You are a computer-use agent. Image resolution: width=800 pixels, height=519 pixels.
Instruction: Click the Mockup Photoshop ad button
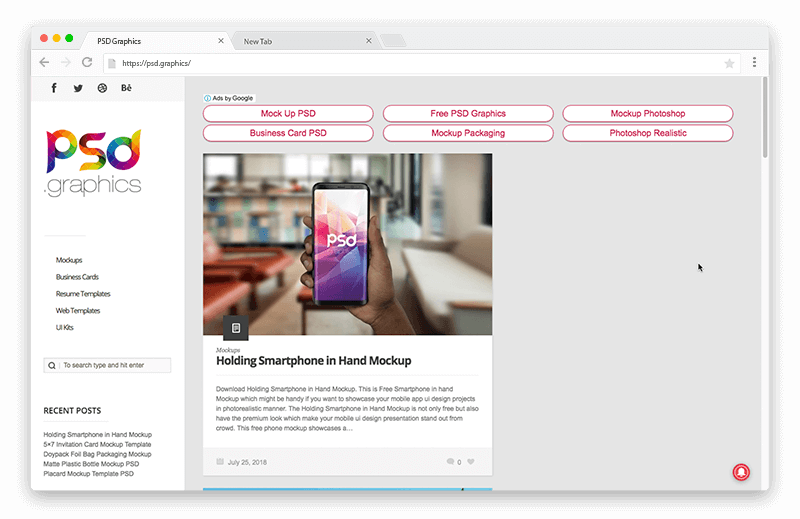648,113
